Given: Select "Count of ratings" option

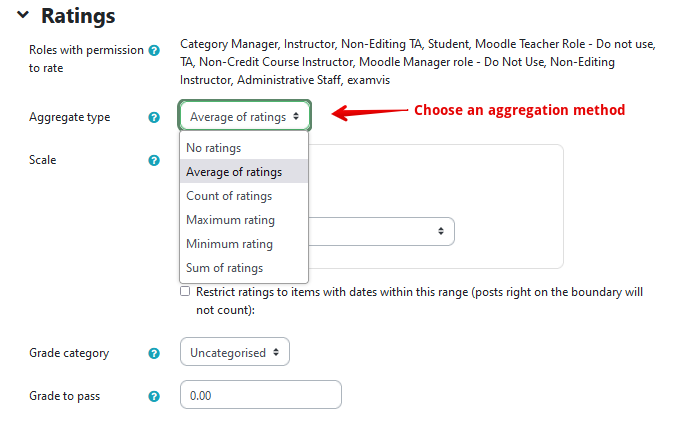Looking at the screenshot, I should [229, 196].
